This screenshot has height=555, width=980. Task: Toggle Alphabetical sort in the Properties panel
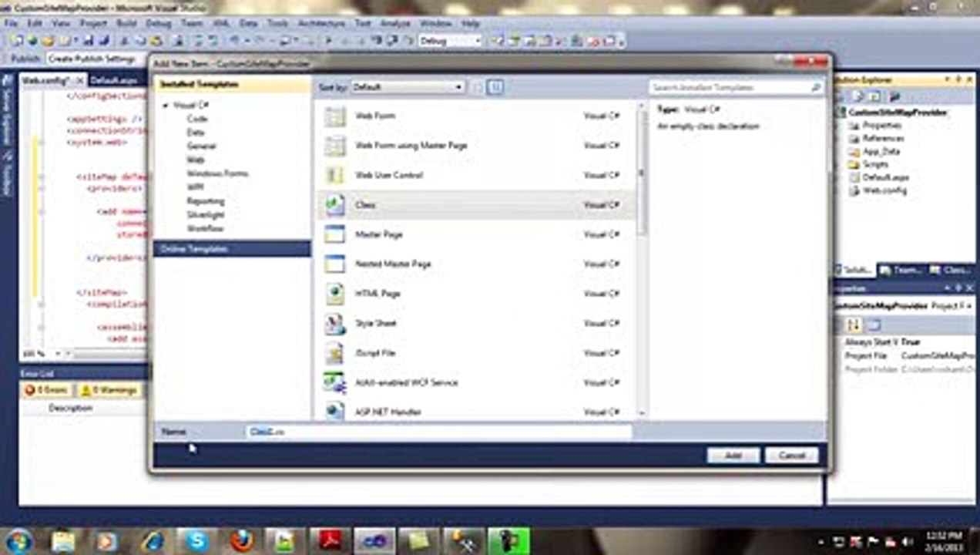(854, 325)
